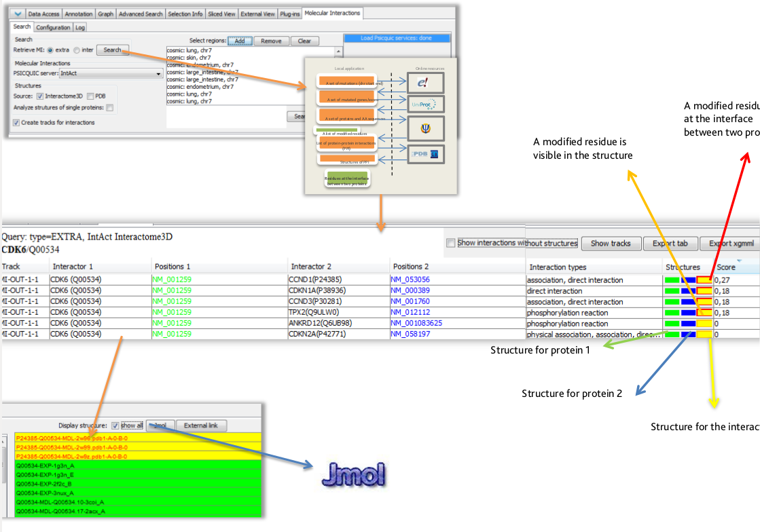Select structure Q00534-EXP-3nux_A
The image size is (760, 532).
[138, 493]
